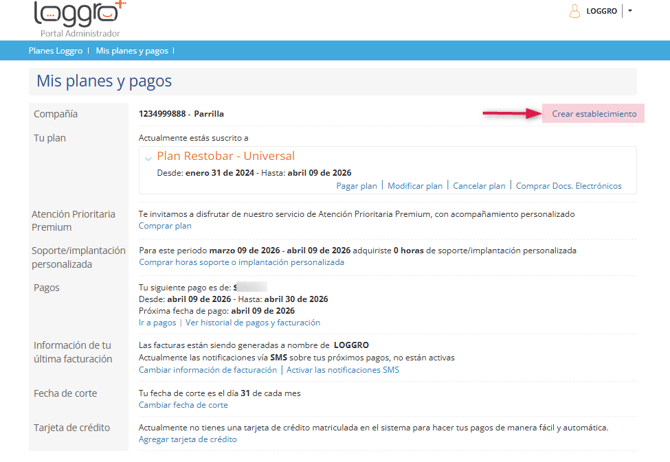Click the Tarjeta de crédito label
This screenshot has width=670, height=462.
pos(72,428)
